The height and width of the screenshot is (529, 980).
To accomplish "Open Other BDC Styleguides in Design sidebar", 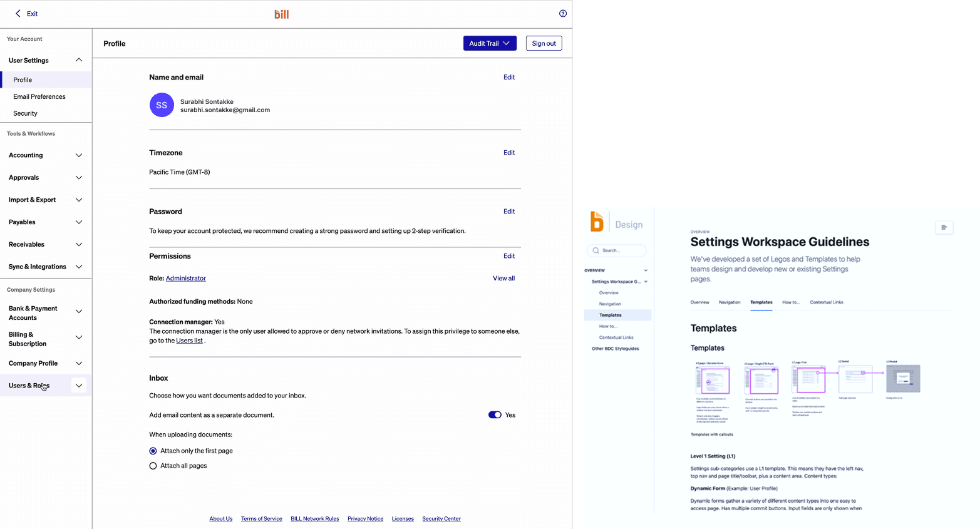I will coord(616,349).
